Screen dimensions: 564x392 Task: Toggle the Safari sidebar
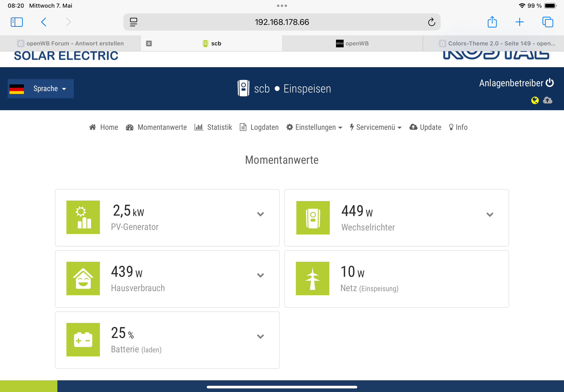[x=17, y=22]
